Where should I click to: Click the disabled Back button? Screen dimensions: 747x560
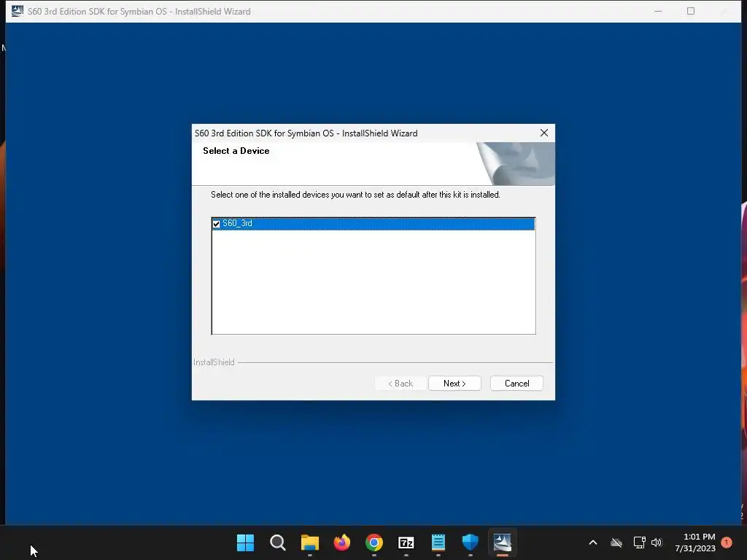point(400,384)
